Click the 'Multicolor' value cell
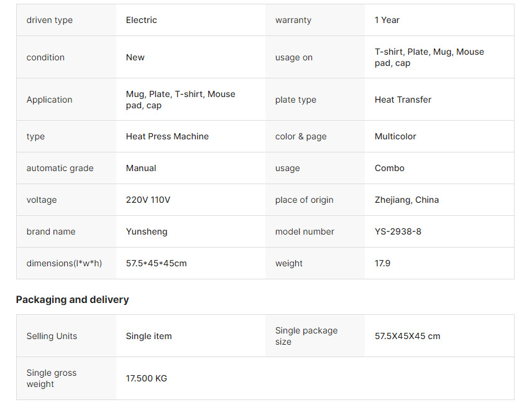The height and width of the screenshot is (415, 532). click(395, 136)
